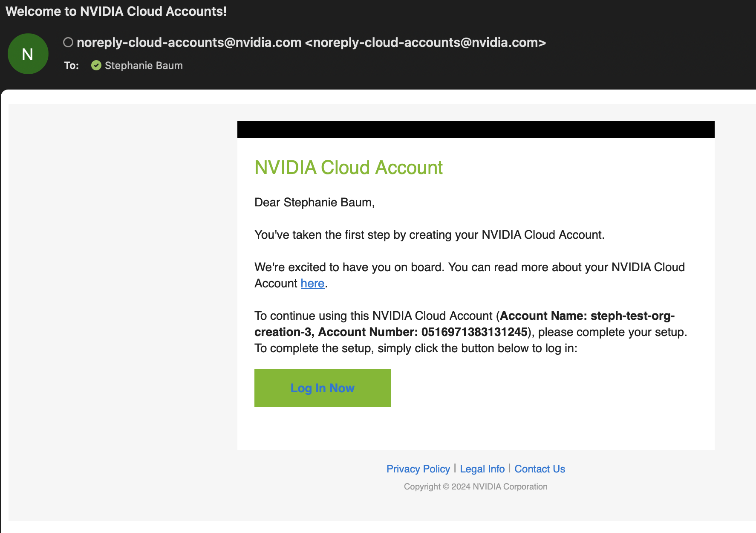Click the presence status circle beside sender
Screen dimensions: 756x533
point(68,42)
